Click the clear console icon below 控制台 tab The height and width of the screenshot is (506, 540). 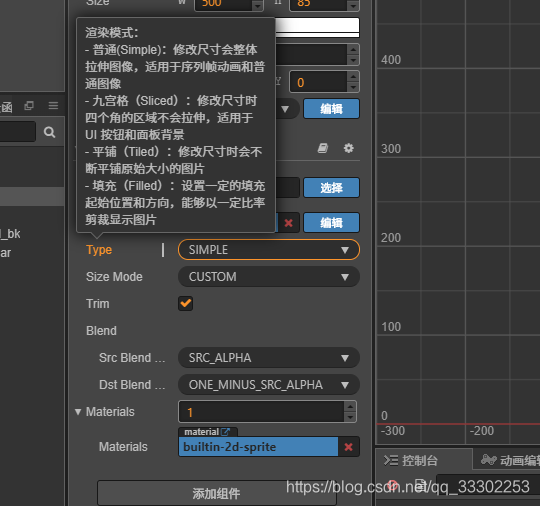coord(393,485)
